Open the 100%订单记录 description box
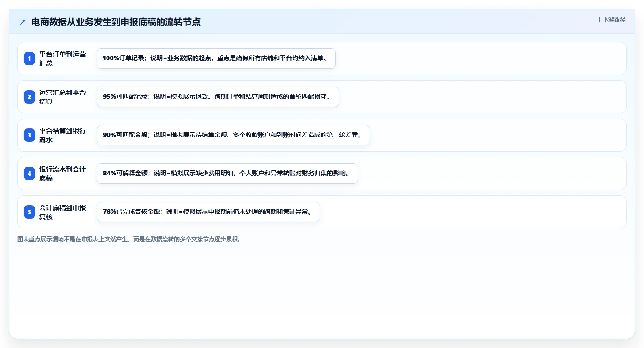 pyautogui.click(x=216, y=58)
